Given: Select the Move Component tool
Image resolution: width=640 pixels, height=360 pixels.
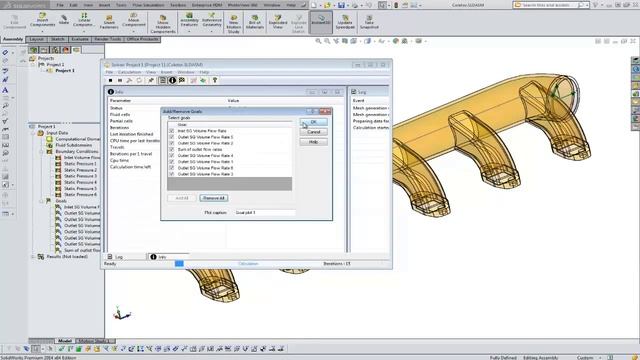Looking at the screenshot, I should 133,20.
